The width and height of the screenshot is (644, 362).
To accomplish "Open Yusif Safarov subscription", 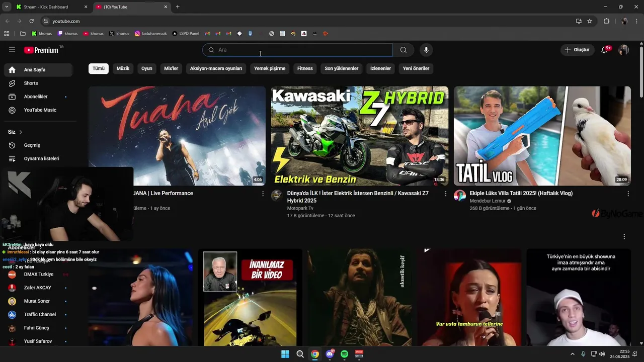I will tap(38, 341).
